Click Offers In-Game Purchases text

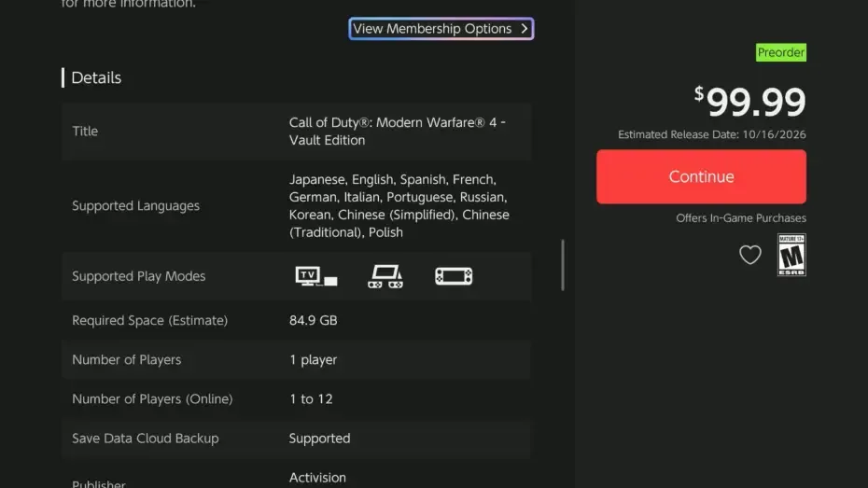pyautogui.click(x=741, y=218)
